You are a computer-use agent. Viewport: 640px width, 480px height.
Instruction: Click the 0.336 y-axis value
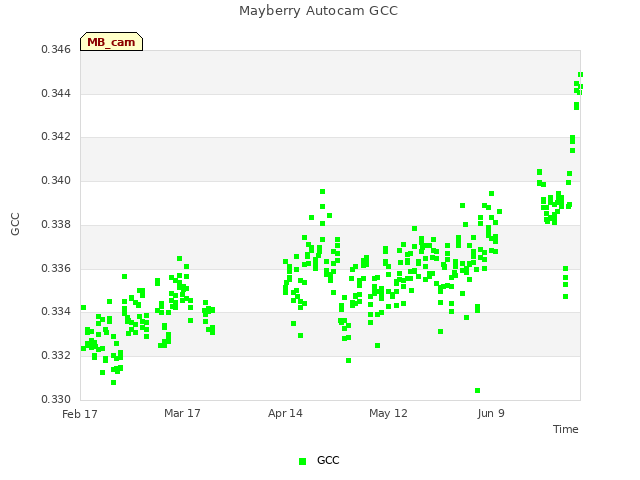56,269
